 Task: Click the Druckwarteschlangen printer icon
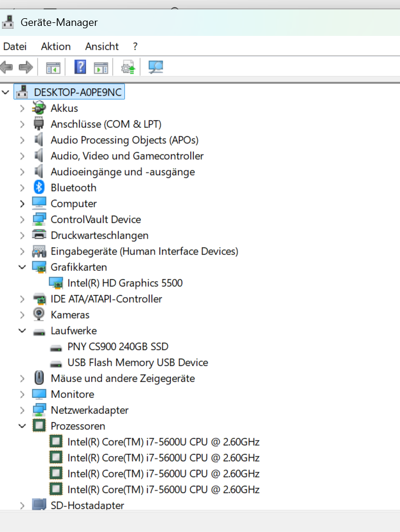coord(39,235)
